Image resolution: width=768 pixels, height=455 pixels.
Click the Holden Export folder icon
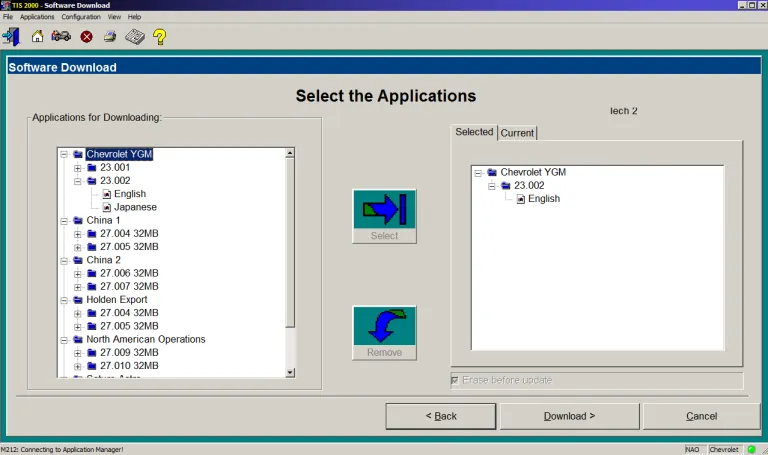click(78, 300)
